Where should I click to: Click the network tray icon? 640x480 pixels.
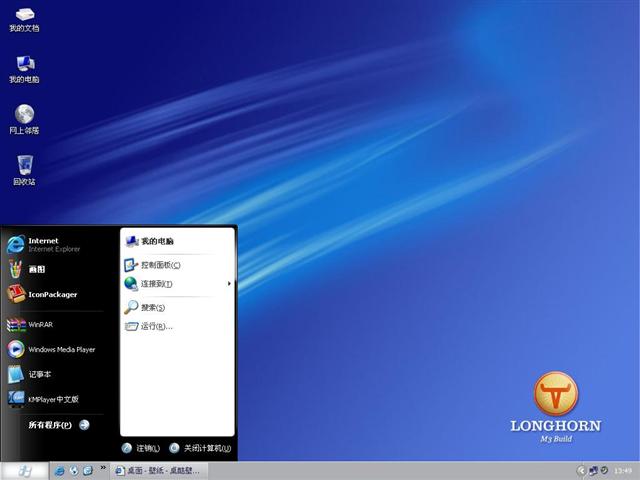593,471
